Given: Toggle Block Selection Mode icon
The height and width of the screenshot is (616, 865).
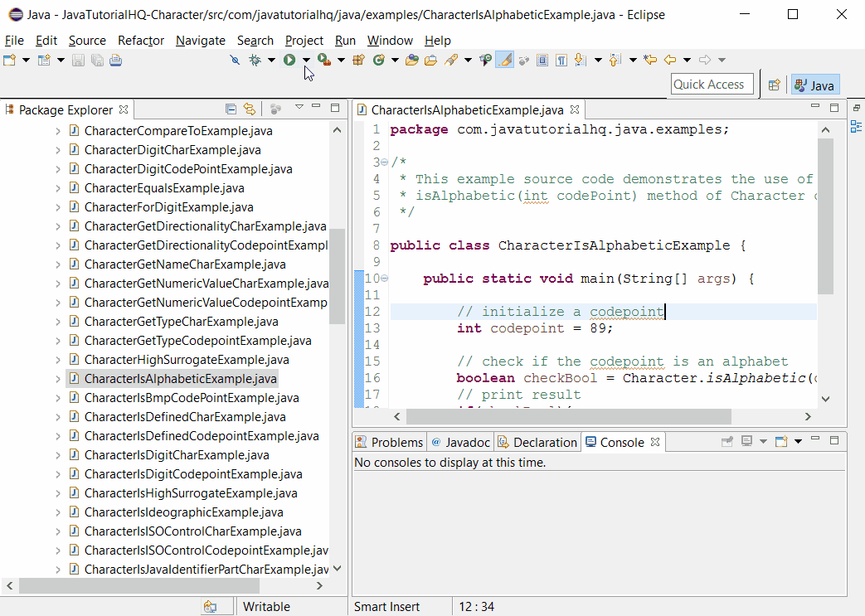Looking at the screenshot, I should [x=542, y=61].
